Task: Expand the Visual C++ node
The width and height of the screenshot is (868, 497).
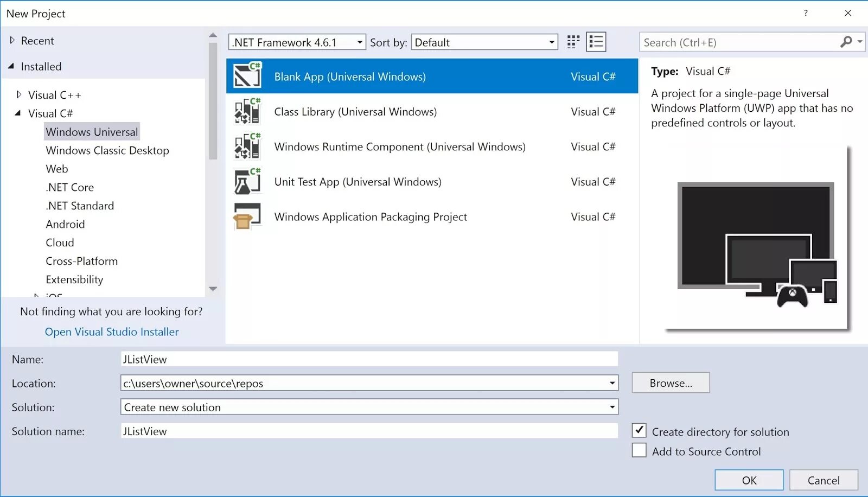Action: pyautogui.click(x=19, y=94)
